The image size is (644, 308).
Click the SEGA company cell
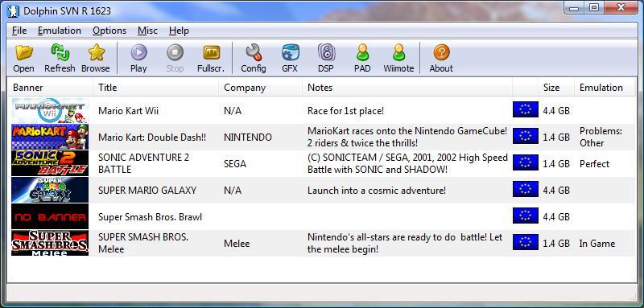click(x=235, y=164)
